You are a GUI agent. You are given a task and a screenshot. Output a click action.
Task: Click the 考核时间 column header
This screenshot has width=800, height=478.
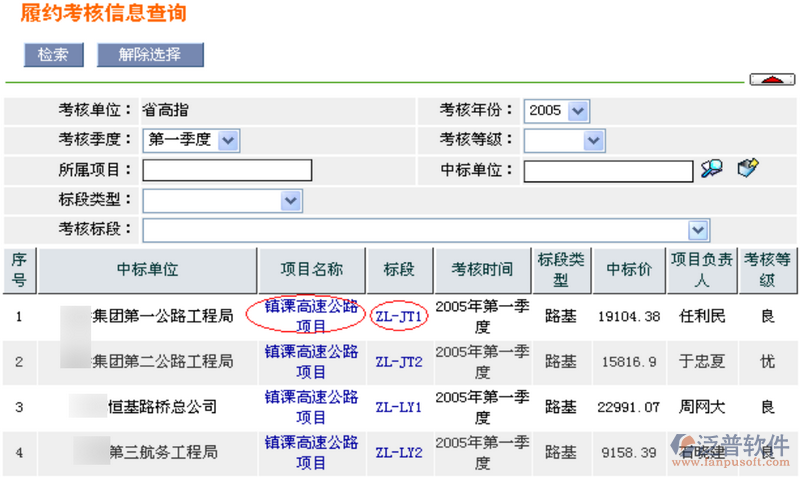pos(482,270)
